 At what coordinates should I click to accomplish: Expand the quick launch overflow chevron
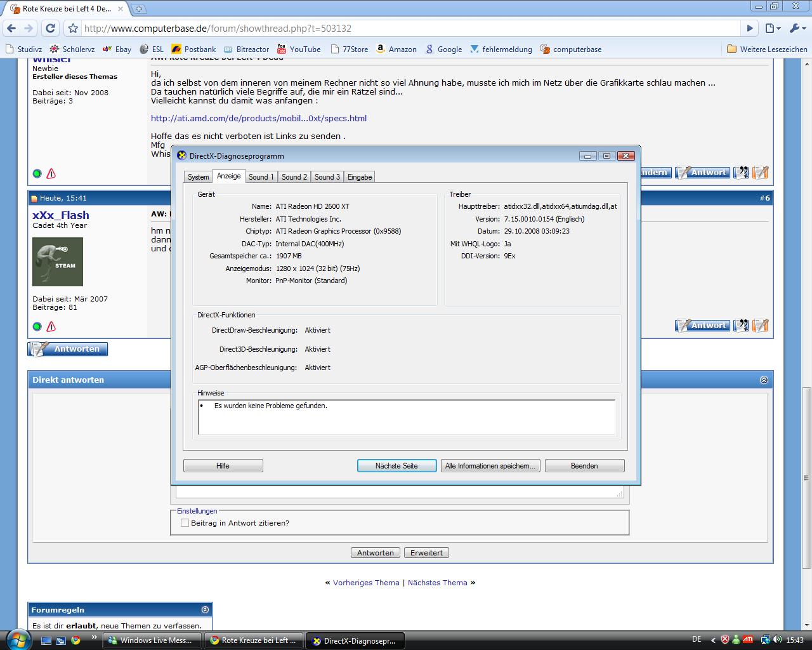point(95,637)
